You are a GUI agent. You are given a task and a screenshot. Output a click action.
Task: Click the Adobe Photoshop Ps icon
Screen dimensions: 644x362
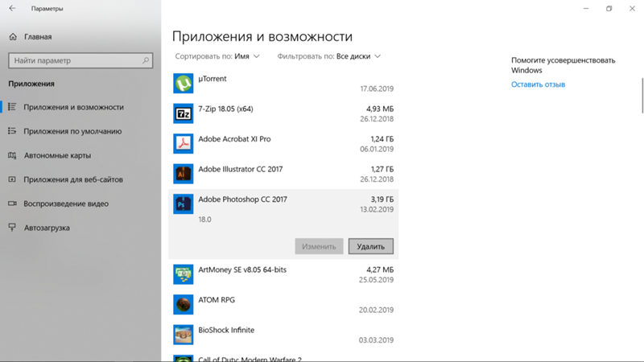click(184, 204)
